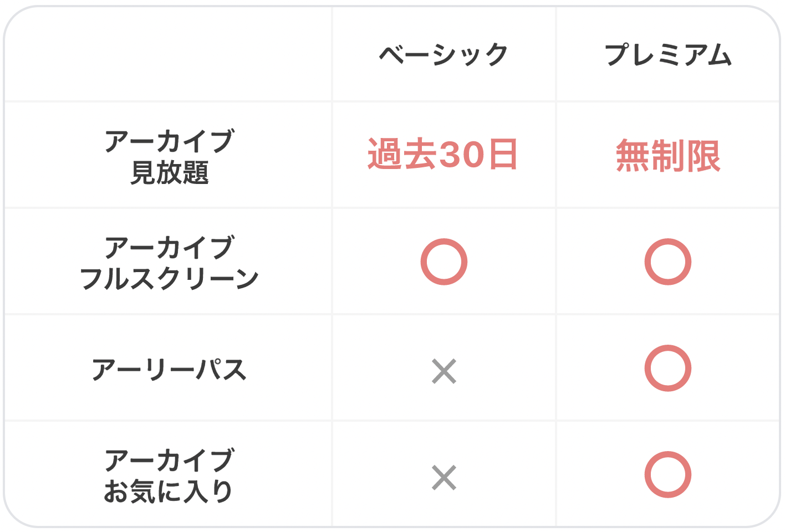Click the アーカイブ word in the first row label

point(169,141)
